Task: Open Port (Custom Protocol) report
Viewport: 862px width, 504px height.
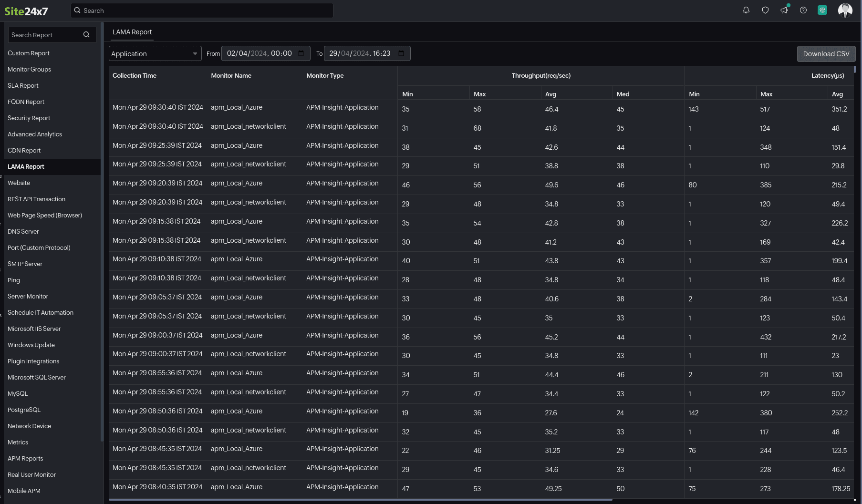Action: click(x=39, y=247)
